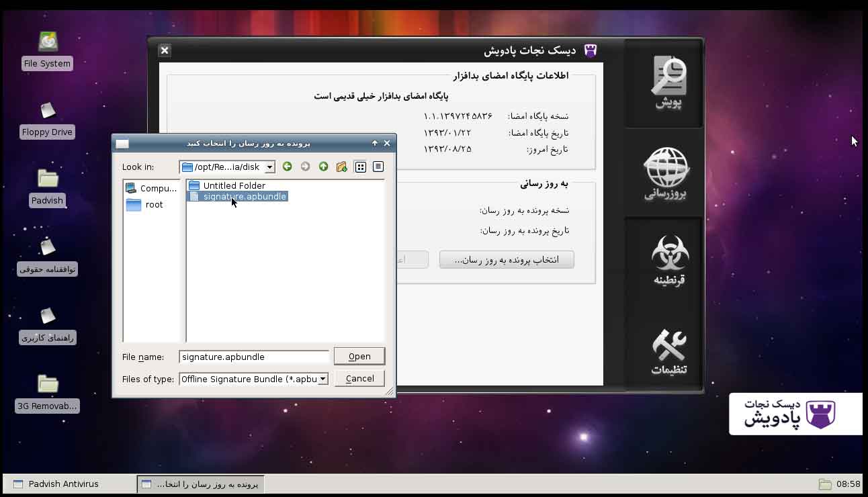This screenshot has width=868, height=497.
Task: Go forward in the file dialog
Action: 306,167
